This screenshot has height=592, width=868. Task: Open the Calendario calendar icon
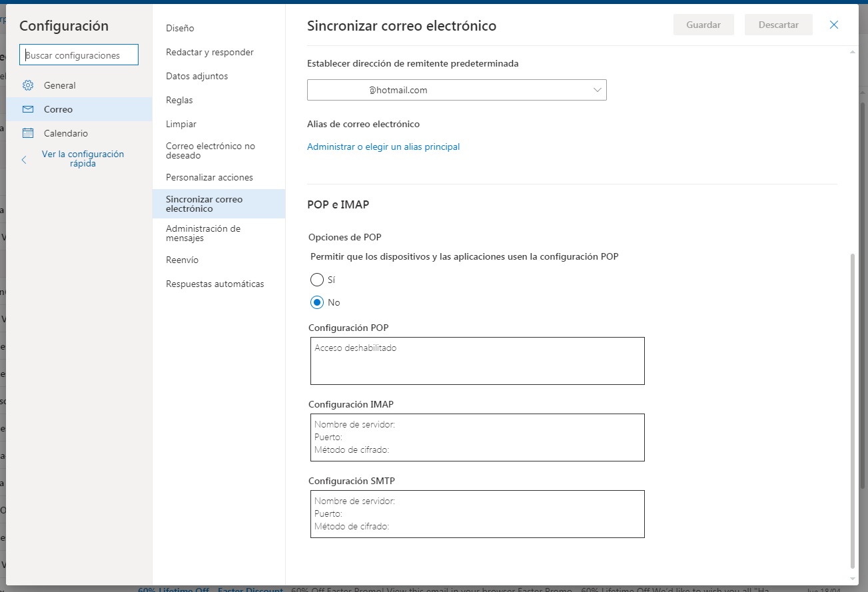click(x=27, y=133)
